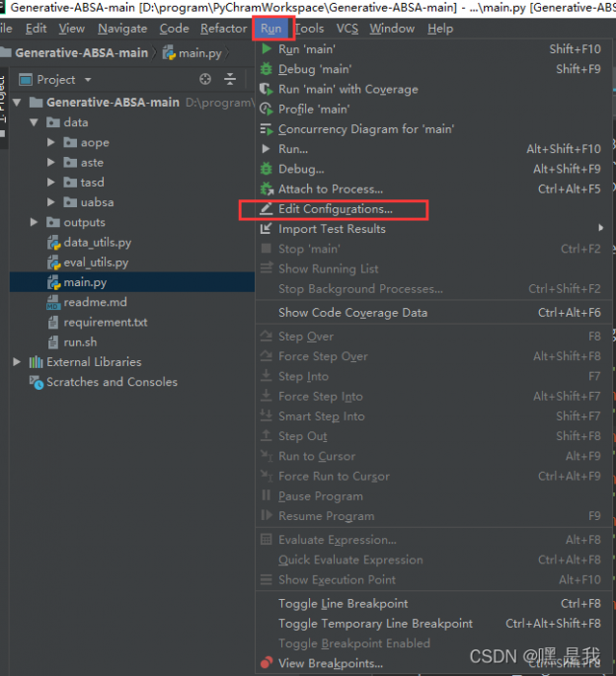616x676 pixels.
Task: Click the Profile 'main' icon
Action: tap(266, 110)
